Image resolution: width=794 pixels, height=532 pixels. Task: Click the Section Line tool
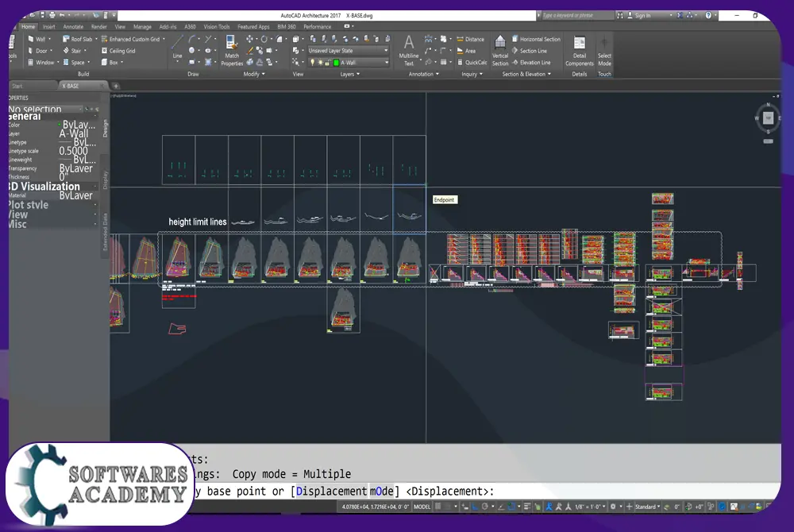[x=529, y=51]
